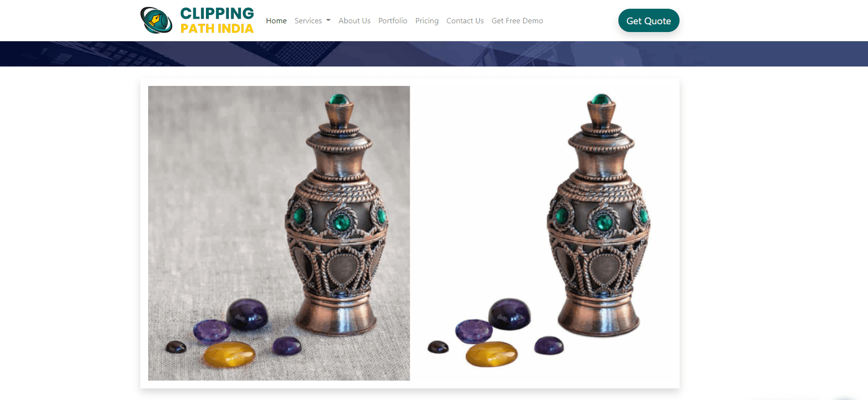Click the small black gem in original photo
868x400 pixels.
click(x=176, y=347)
